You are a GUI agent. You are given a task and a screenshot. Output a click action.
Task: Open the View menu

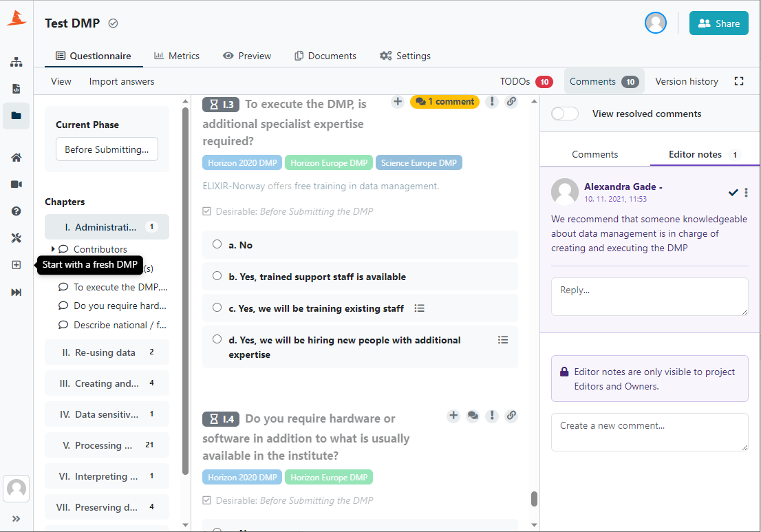(x=61, y=81)
